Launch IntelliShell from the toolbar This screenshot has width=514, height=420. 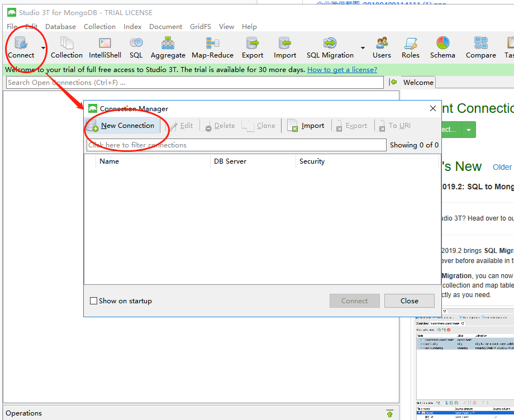click(x=105, y=47)
